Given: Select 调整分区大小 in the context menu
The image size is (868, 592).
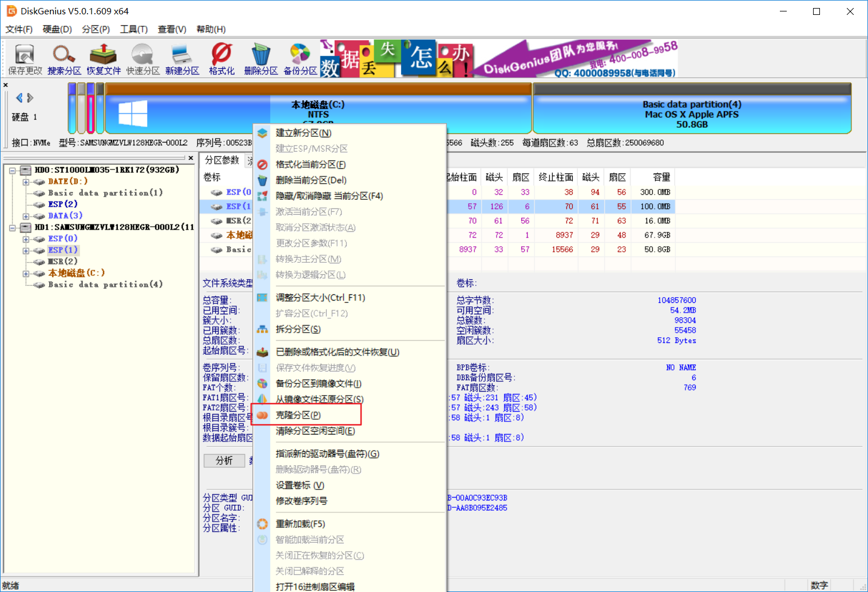Looking at the screenshot, I should (x=320, y=298).
